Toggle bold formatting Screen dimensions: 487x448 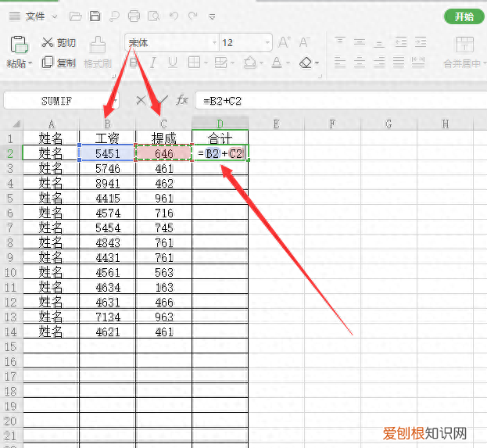[x=134, y=63]
